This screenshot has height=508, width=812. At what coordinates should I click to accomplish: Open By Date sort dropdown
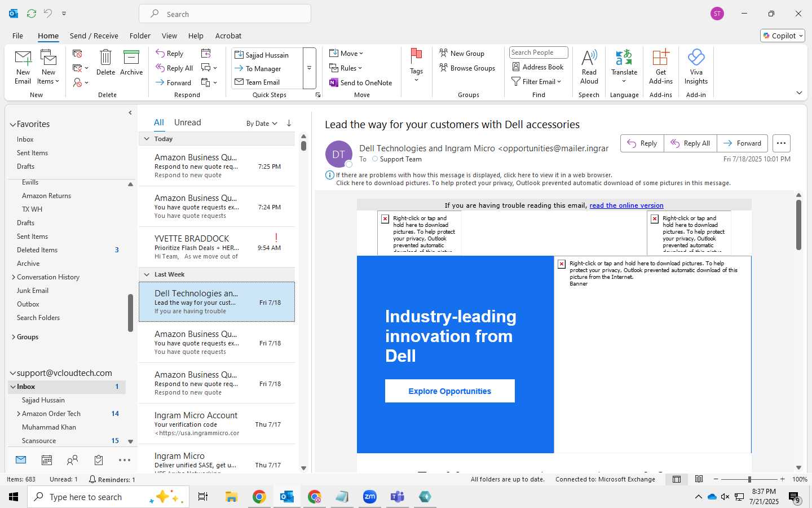(x=262, y=123)
